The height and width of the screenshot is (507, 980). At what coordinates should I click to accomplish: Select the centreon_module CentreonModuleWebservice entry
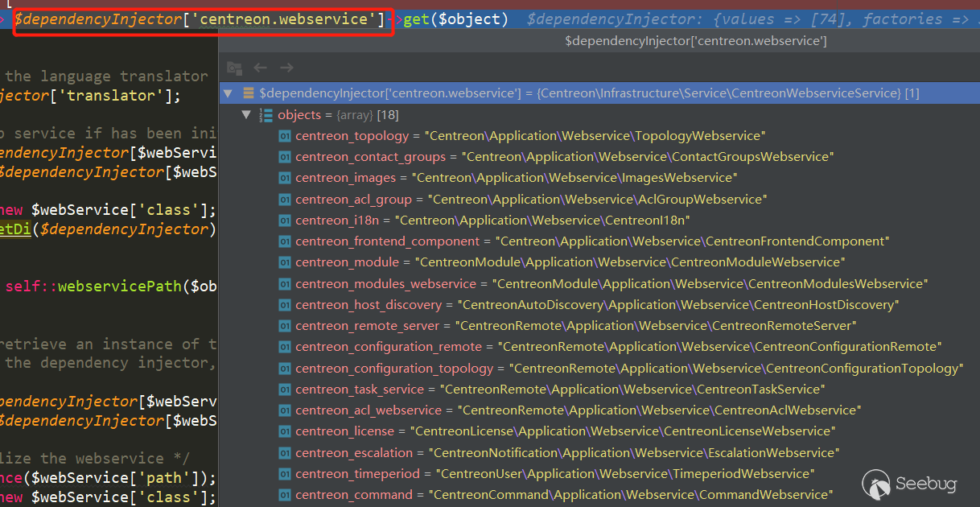(570, 262)
